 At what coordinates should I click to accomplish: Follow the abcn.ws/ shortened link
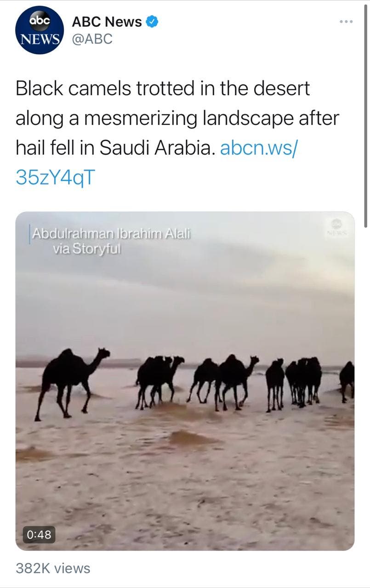[260, 148]
